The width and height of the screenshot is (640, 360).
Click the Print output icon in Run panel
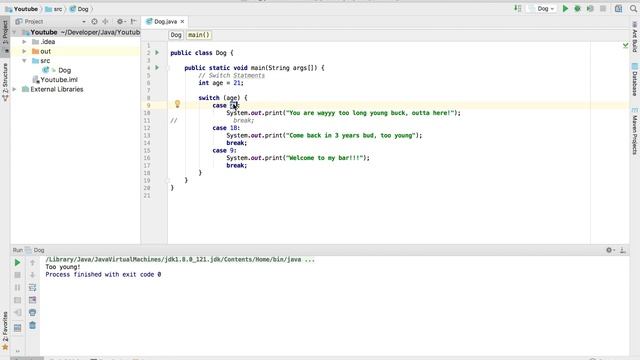[33, 313]
